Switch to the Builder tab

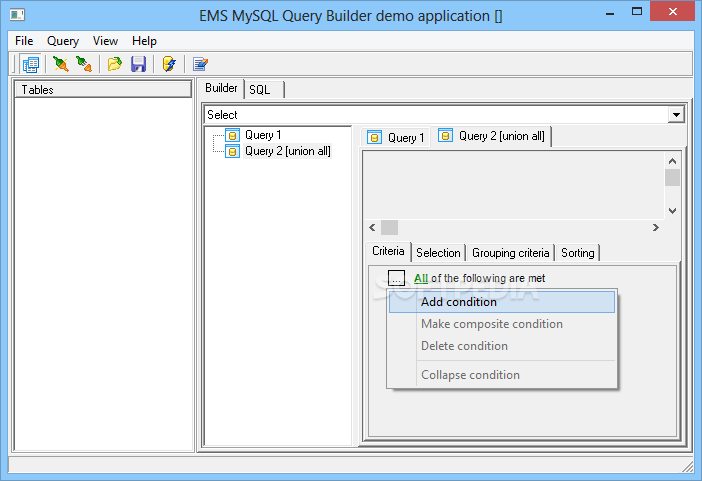pyautogui.click(x=221, y=88)
